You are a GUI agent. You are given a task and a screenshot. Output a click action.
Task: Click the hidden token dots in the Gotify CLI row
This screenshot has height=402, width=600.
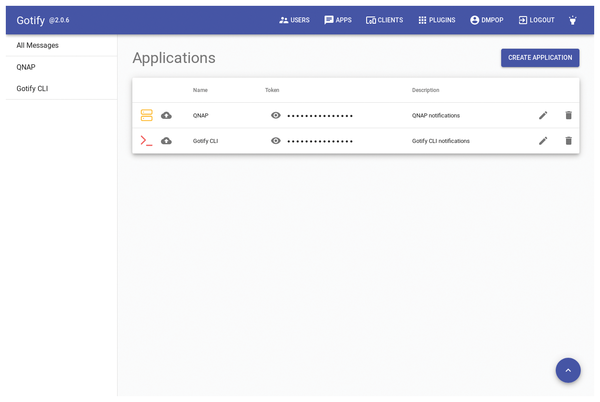tap(320, 142)
